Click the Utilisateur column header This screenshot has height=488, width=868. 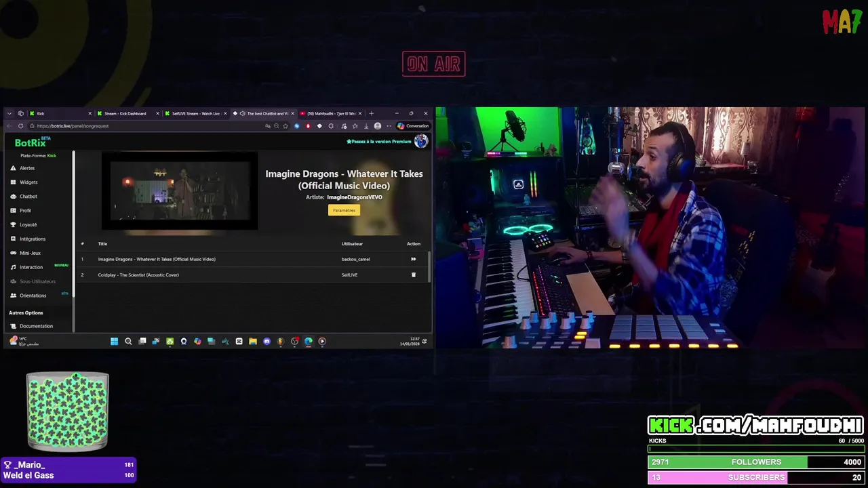tap(352, 244)
